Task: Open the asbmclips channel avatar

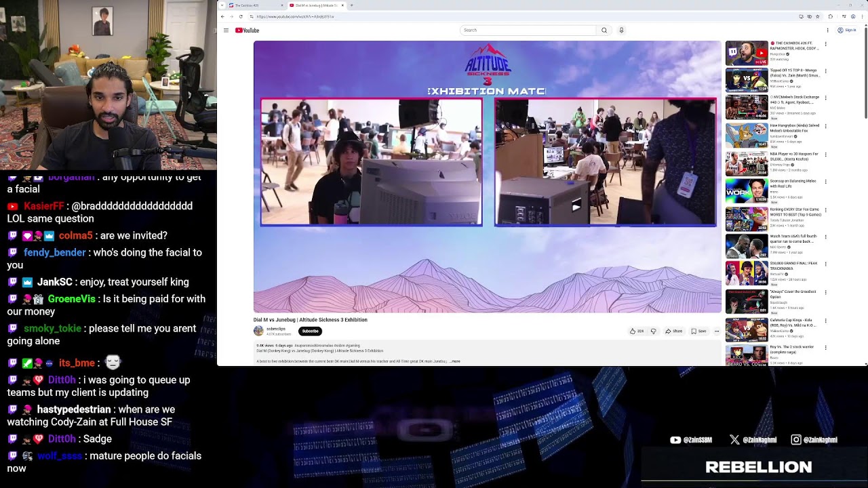Action: [x=258, y=331]
